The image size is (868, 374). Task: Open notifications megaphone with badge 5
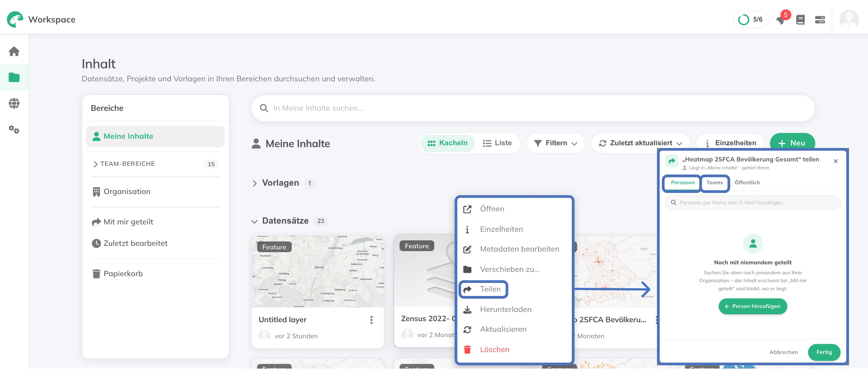click(782, 20)
